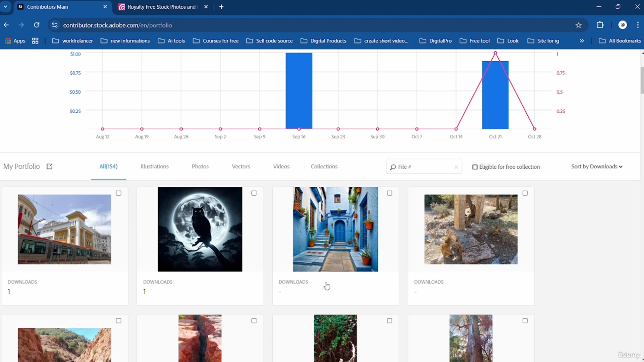Open the Apps shortcut in bookmarks bar
Screen dimensions: 644x362
(x=15, y=41)
